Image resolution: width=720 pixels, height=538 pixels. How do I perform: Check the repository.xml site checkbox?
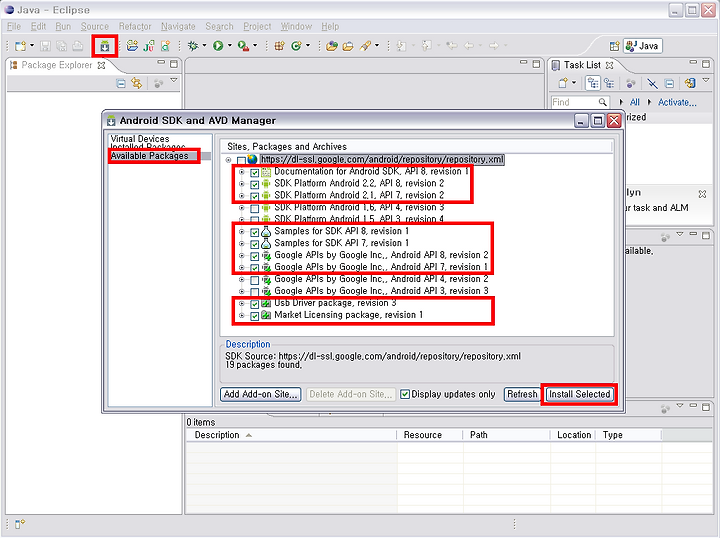tap(242, 161)
